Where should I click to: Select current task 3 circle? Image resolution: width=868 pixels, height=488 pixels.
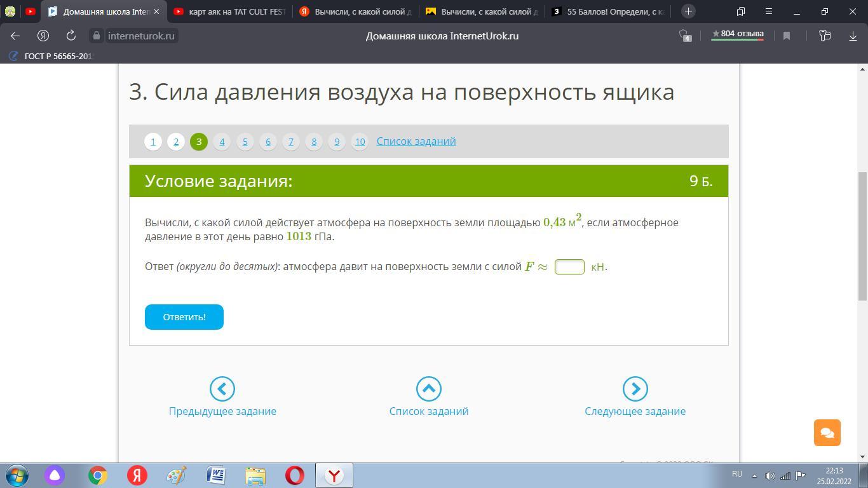pyautogui.click(x=198, y=142)
